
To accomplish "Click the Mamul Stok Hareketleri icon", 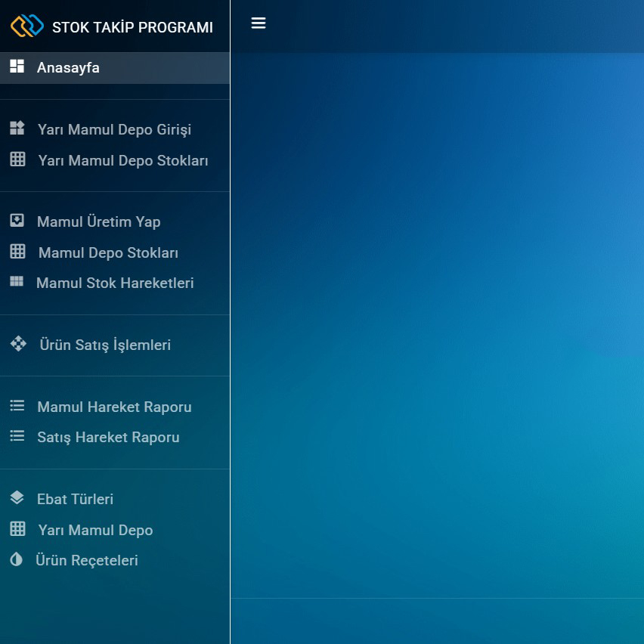I will 17,281.
